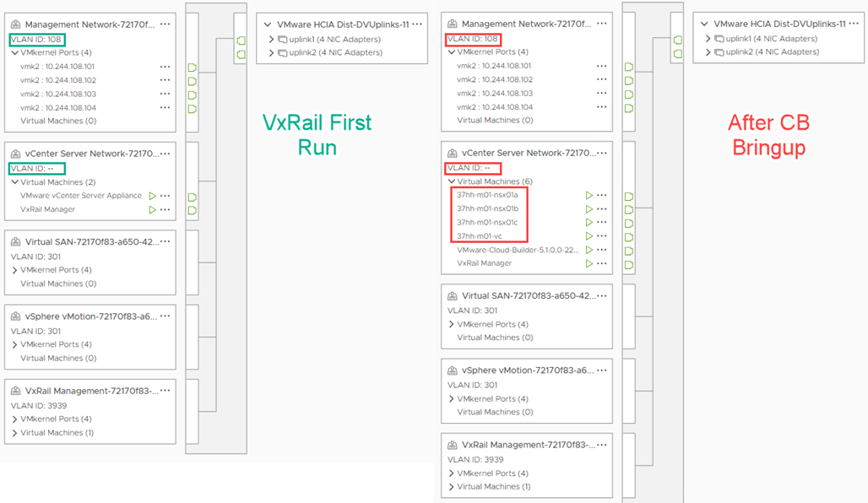The height and width of the screenshot is (503, 868).
Task: Collapse VMkernel Ports (4) under Management Network, First Run diagram
Action: (x=15, y=52)
